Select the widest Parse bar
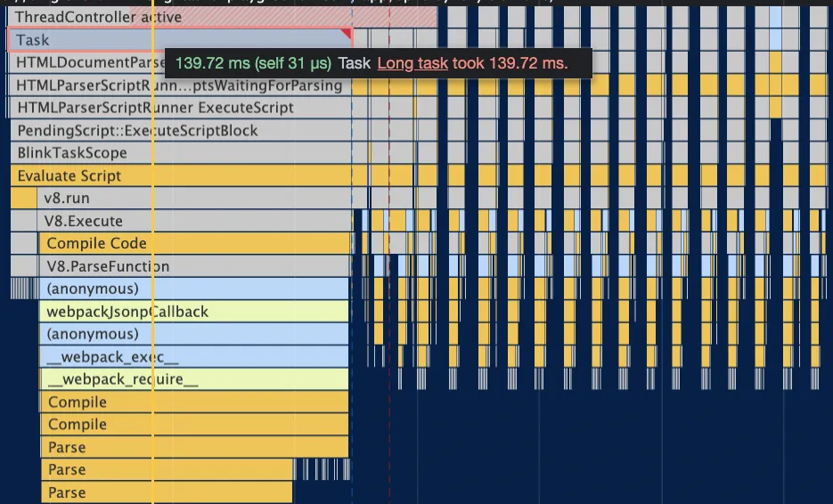The width and height of the screenshot is (833, 504). [194, 447]
